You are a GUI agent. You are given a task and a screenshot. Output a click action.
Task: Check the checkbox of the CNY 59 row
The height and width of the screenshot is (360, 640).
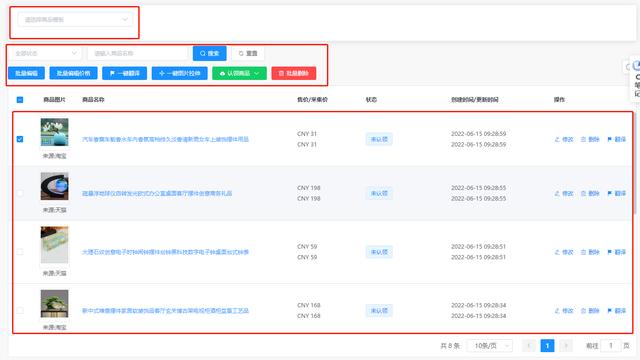coord(20,252)
